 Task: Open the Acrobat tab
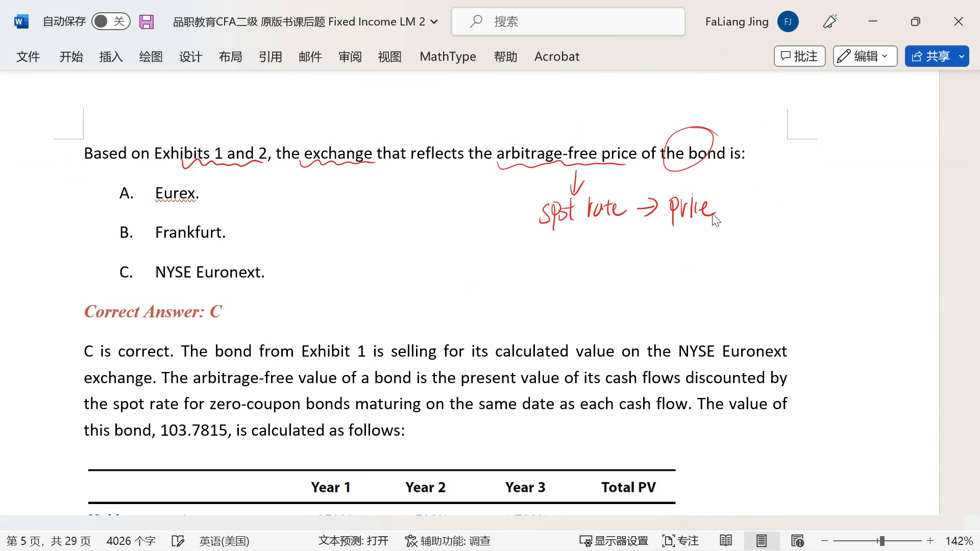(557, 57)
